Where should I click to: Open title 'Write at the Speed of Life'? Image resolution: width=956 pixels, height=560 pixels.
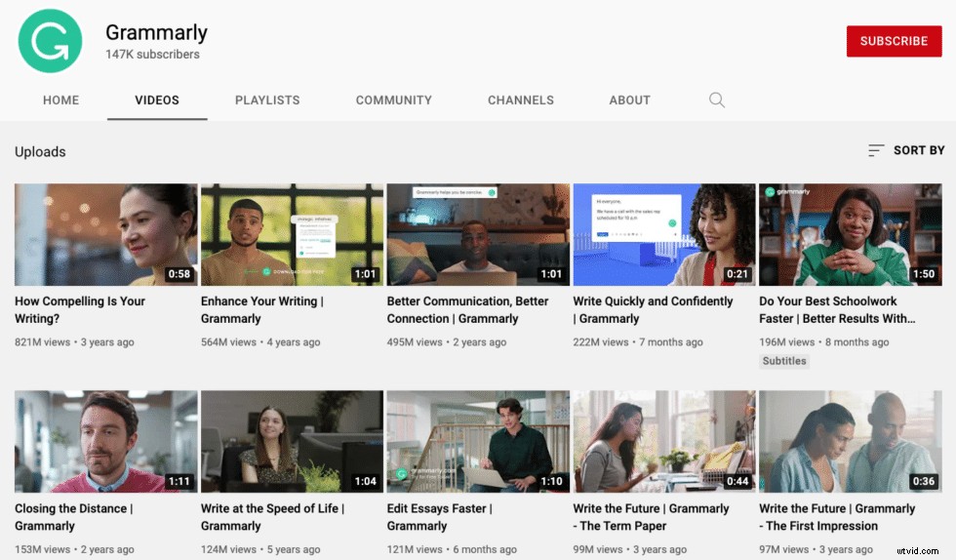(272, 517)
